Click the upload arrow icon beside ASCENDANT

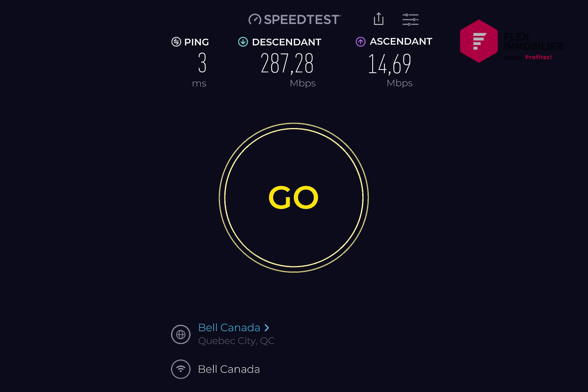(x=361, y=41)
